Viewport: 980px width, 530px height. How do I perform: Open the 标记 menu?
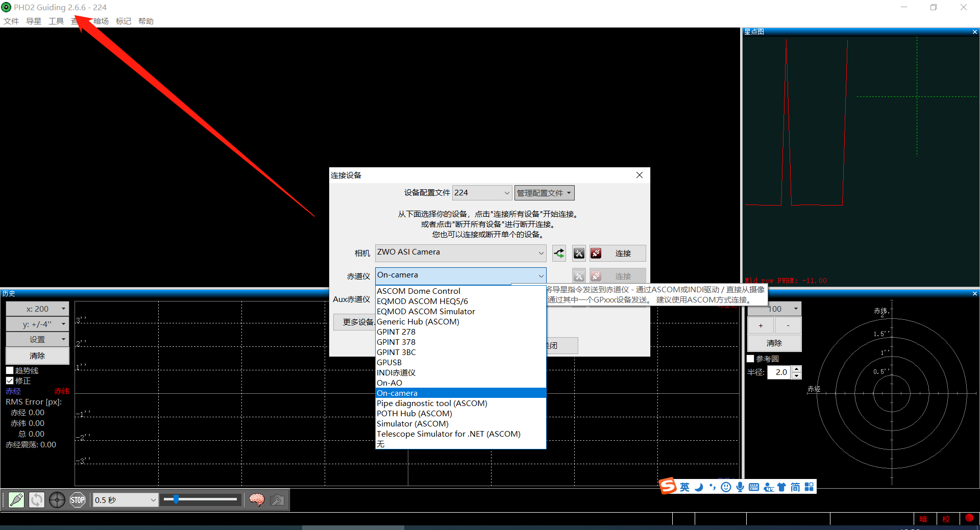click(124, 21)
